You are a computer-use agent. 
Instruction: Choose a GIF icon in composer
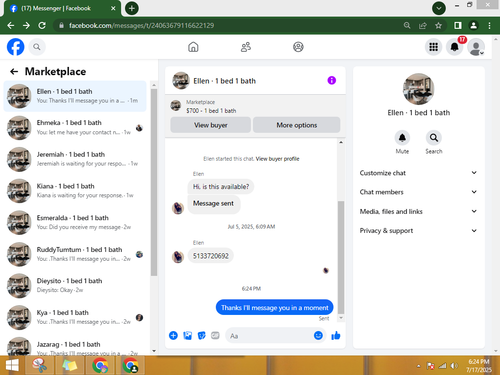pyautogui.click(x=215, y=335)
